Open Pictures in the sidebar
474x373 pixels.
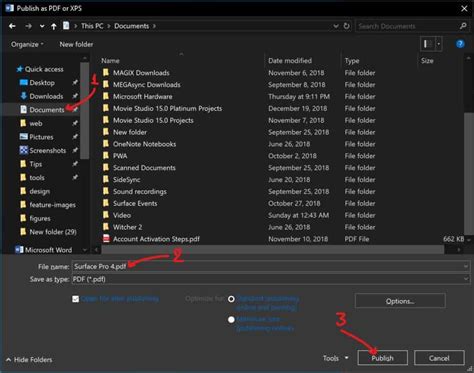click(36, 137)
